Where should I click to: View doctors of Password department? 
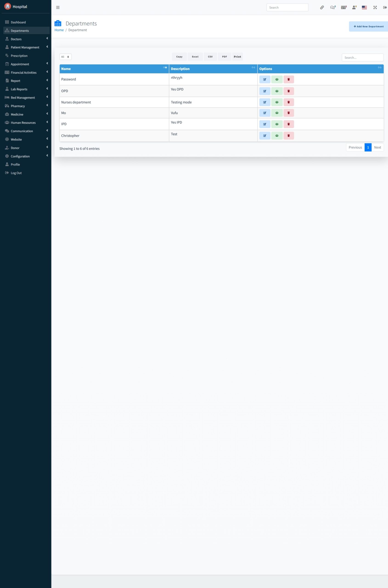[277, 79]
